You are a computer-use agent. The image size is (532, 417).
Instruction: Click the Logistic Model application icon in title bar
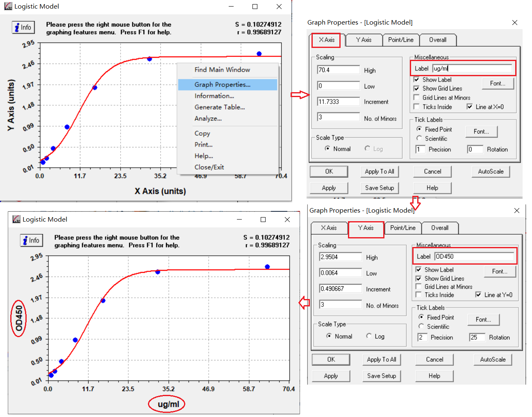(9, 6)
